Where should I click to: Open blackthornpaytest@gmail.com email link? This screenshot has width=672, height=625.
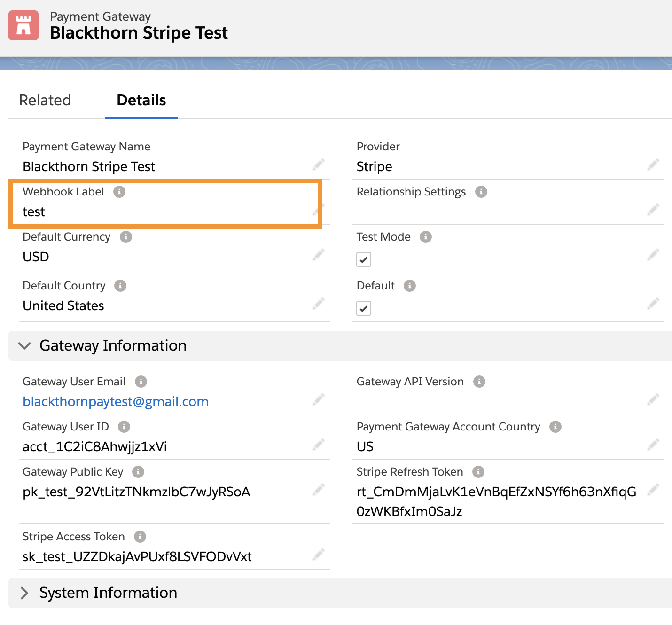pos(116,402)
